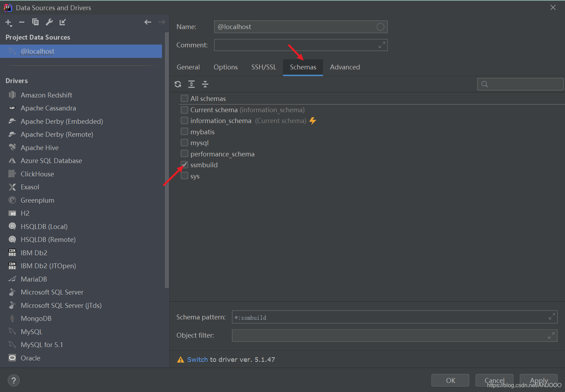Make the data source global via arrow icon
This screenshot has width=565, height=392.
click(x=63, y=22)
